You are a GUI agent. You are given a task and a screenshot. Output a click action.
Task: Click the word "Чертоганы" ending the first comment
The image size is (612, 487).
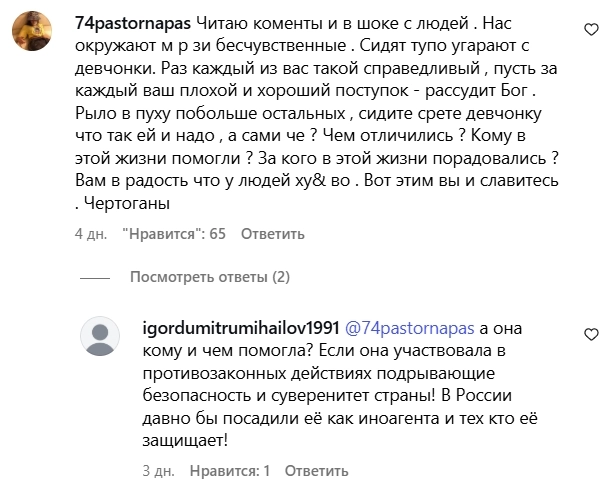point(126,203)
